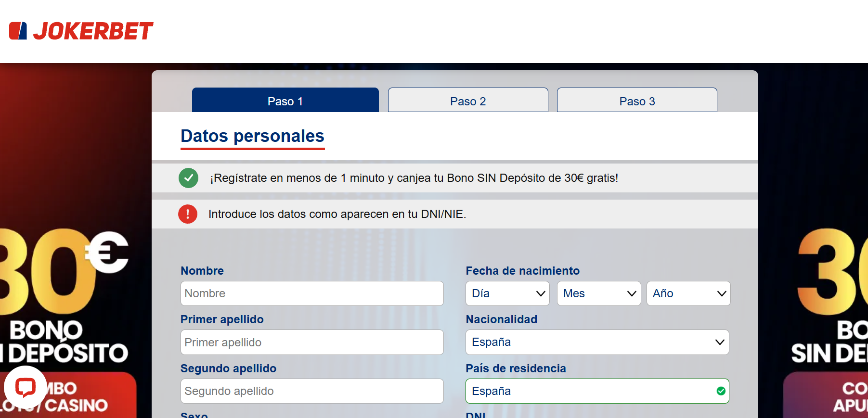This screenshot has width=868, height=418.
Task: Click the Jokerbet logo
Action: coord(81,31)
